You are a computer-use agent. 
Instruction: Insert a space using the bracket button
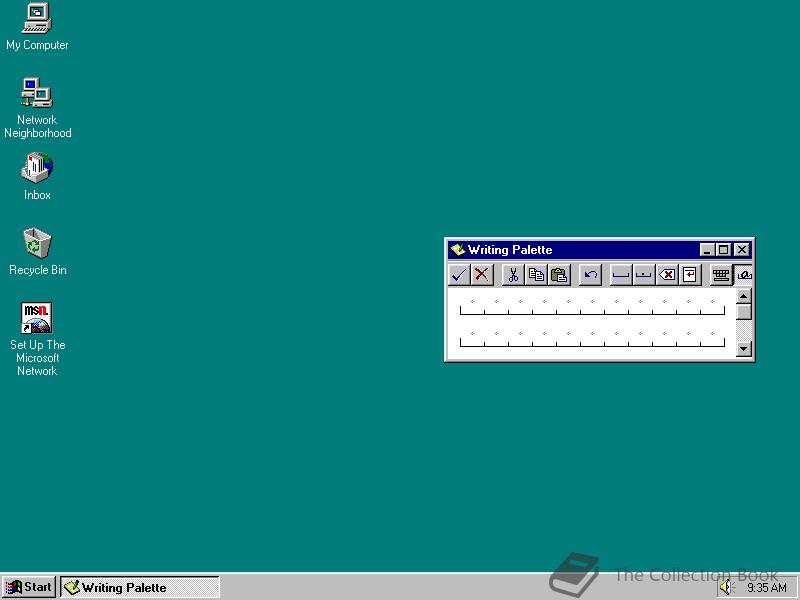[621, 276]
